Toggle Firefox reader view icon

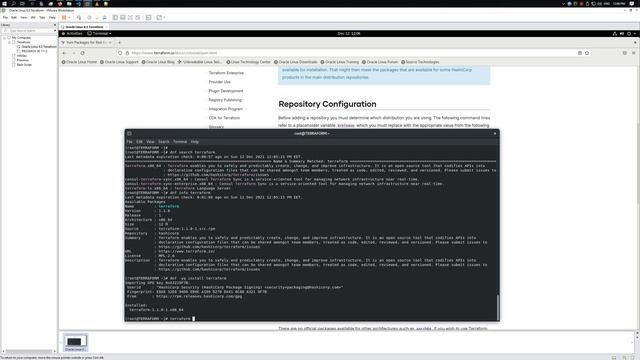pyautogui.click(x=580, y=53)
